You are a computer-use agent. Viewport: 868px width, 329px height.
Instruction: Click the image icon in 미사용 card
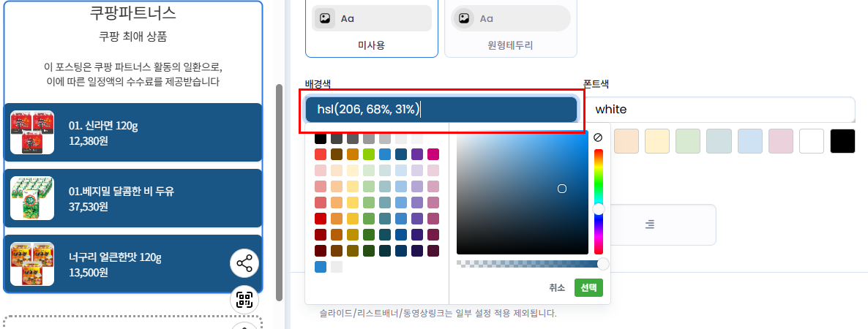point(325,18)
